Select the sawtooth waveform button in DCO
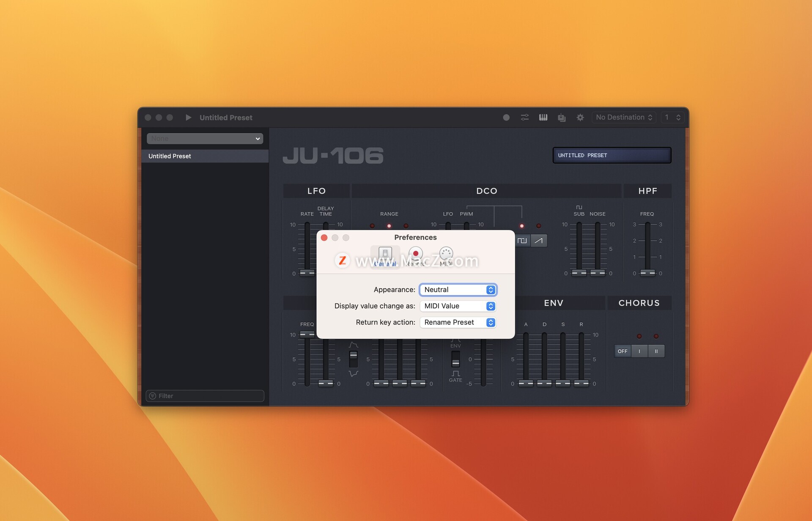 (539, 241)
